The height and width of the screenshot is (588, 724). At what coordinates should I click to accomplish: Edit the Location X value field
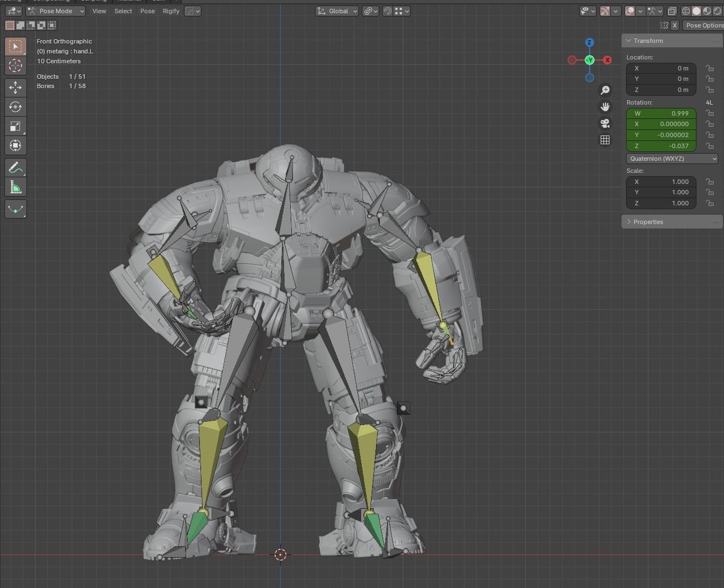tap(661, 68)
